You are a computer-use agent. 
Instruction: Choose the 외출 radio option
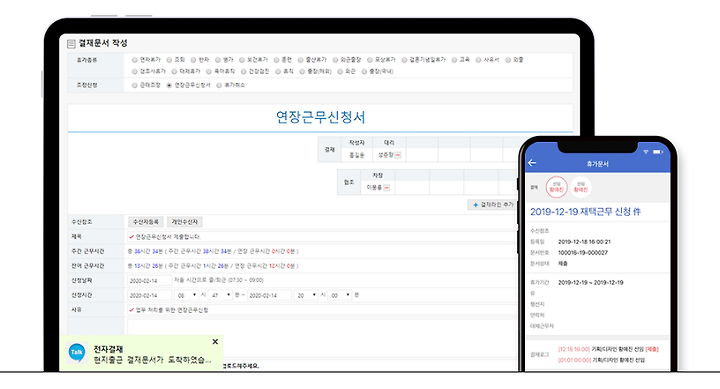(x=508, y=60)
